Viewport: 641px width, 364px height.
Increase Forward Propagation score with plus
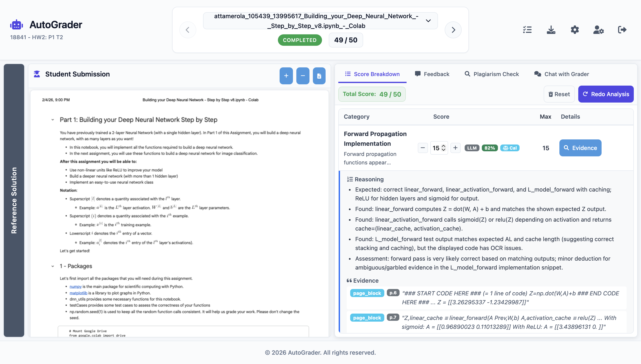pos(456,148)
